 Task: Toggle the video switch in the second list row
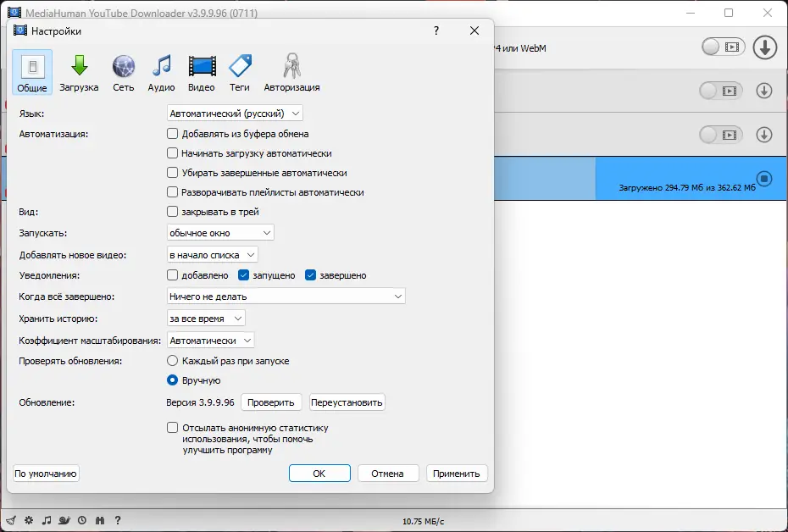pyautogui.click(x=721, y=91)
